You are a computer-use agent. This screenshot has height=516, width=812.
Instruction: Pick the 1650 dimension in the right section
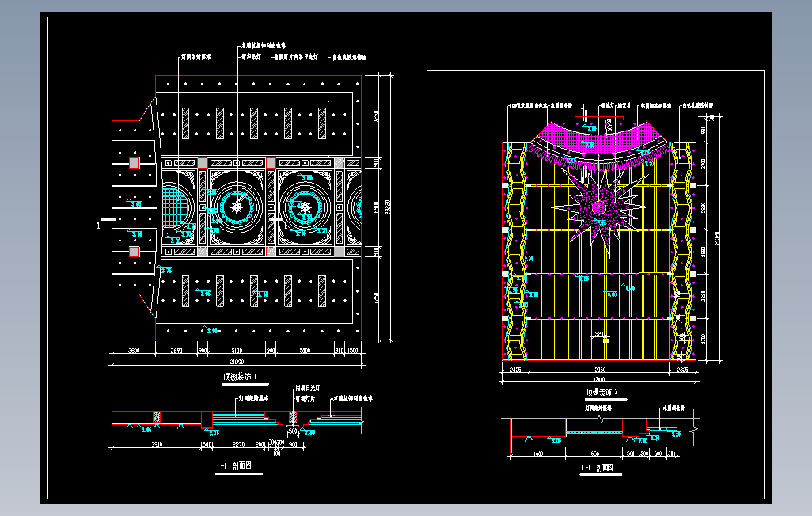(x=594, y=453)
